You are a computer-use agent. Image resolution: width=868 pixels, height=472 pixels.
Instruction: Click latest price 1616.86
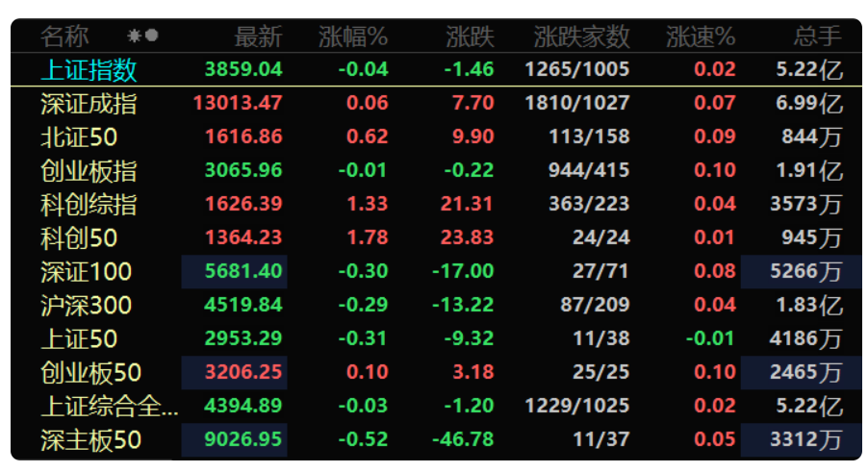pyautogui.click(x=243, y=137)
